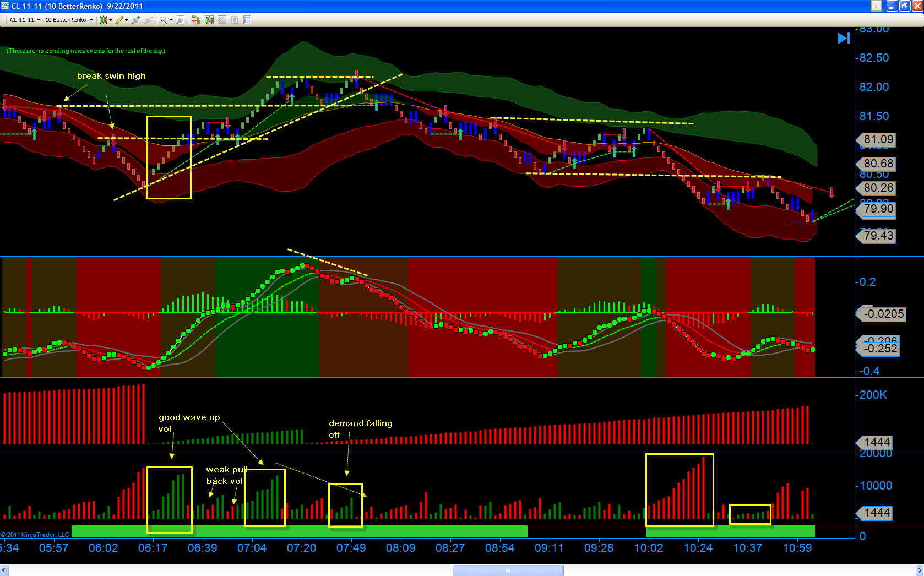Activate the zoom out magnifier

(x=148, y=20)
